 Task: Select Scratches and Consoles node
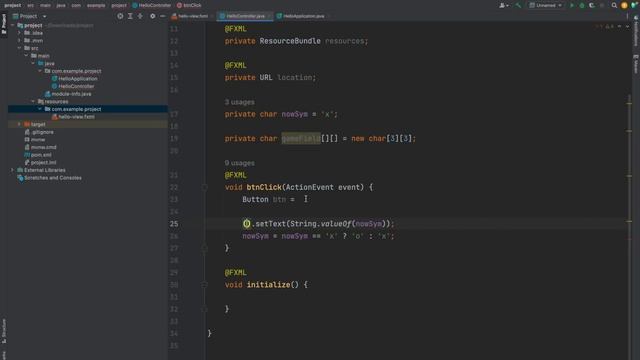(49, 178)
